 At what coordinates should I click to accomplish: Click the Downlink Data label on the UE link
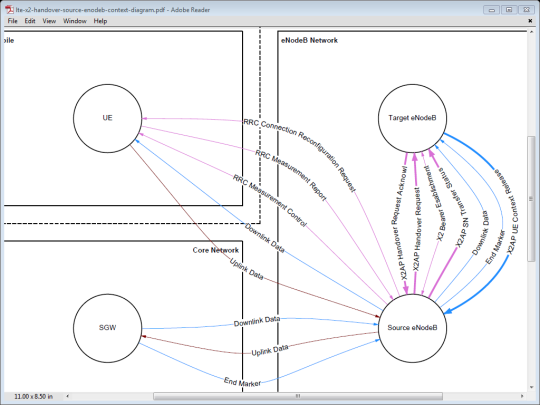[264, 238]
